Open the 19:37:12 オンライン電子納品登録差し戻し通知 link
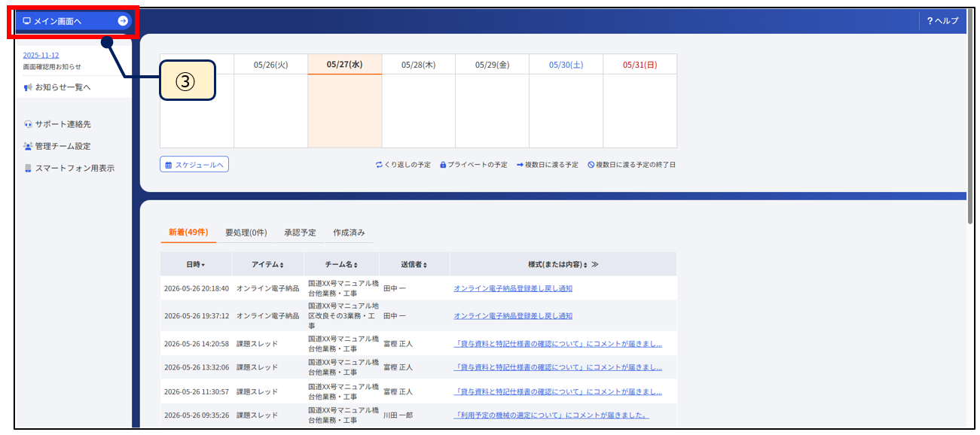This screenshot has width=980, height=435. point(513,316)
